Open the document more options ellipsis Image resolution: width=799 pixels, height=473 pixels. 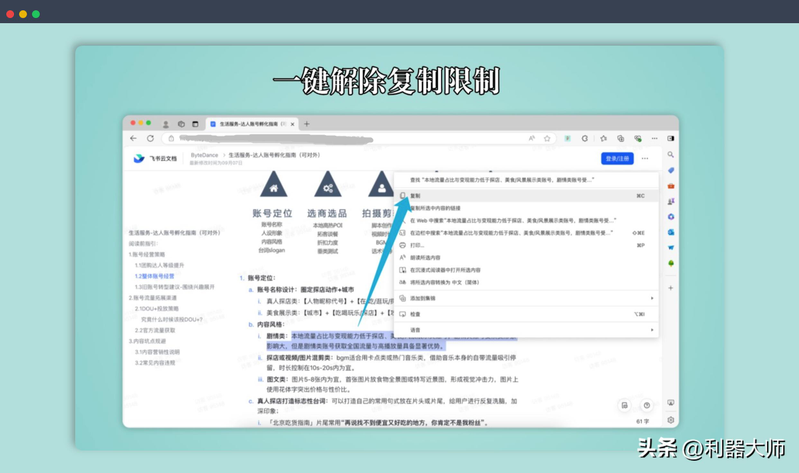tap(645, 159)
